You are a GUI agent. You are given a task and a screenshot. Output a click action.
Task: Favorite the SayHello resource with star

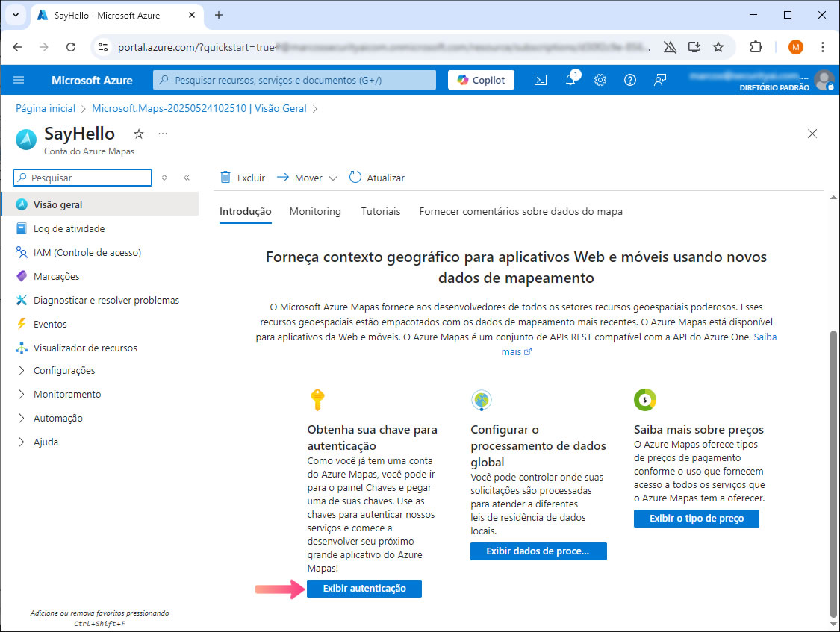pyautogui.click(x=139, y=134)
